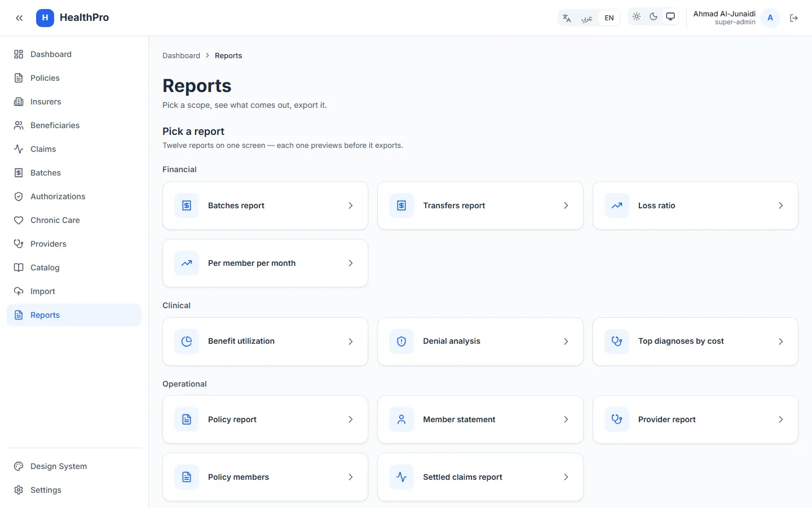Click the Policy report document icon

click(187, 419)
